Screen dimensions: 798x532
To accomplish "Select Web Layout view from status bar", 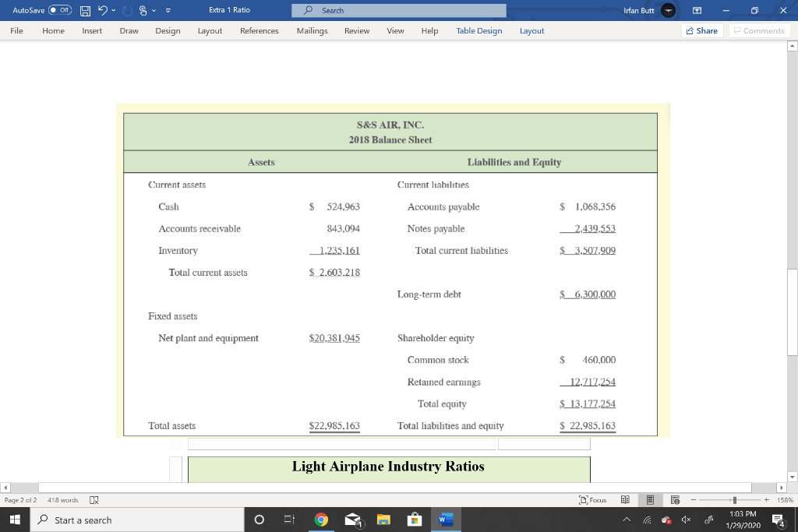I will click(675, 499).
